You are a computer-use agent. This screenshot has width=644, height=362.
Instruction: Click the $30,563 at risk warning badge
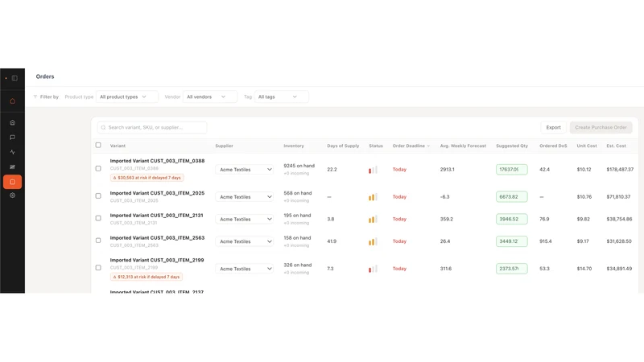click(147, 178)
